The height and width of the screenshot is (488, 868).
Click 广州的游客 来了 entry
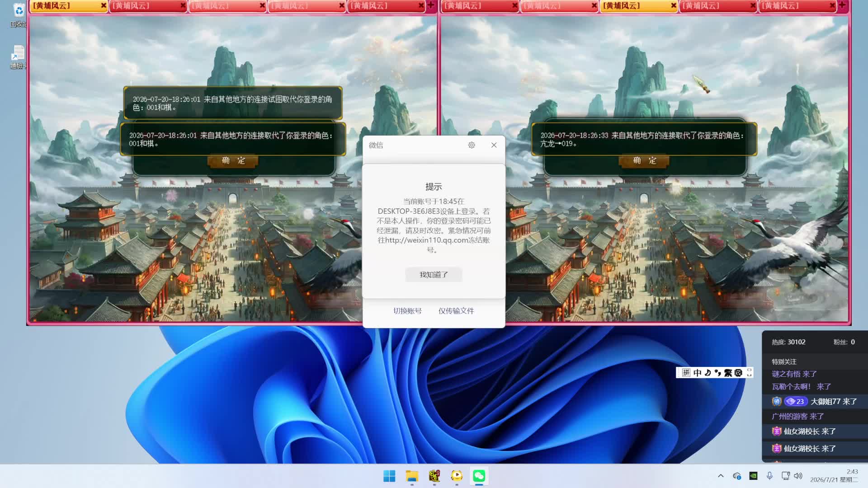click(797, 417)
